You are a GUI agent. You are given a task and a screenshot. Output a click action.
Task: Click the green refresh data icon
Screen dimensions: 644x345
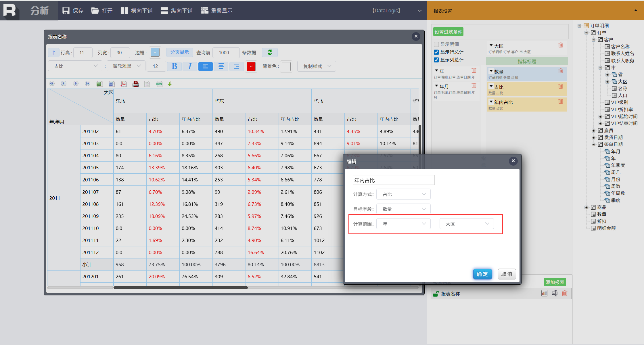pos(270,52)
